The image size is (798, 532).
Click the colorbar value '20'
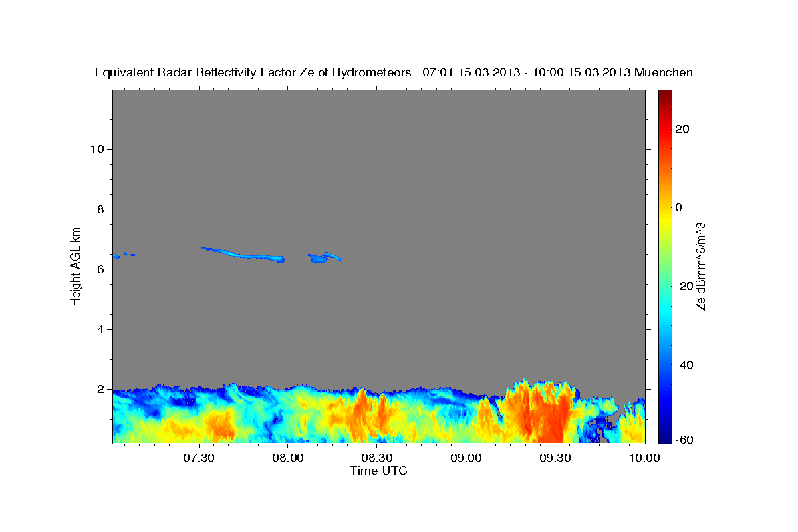click(682, 129)
